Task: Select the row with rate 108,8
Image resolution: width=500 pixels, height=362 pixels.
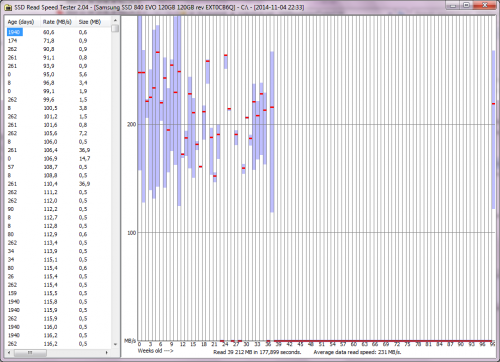Action: tap(58, 175)
